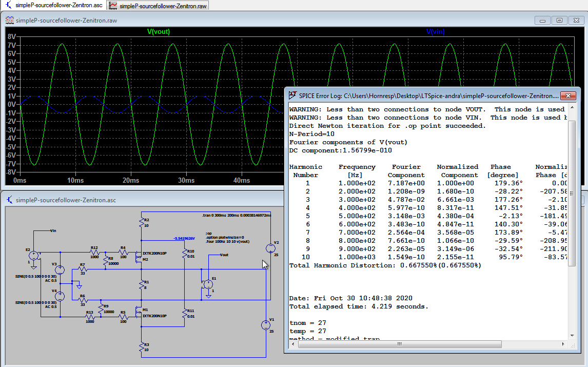
Task: Select resistor R7 with value 33
Action: (x=83, y=269)
